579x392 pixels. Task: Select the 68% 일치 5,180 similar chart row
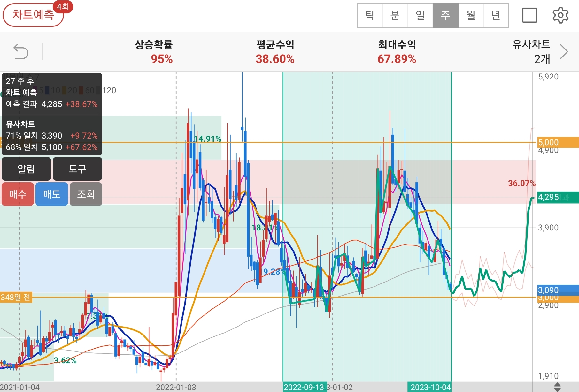tap(52, 147)
